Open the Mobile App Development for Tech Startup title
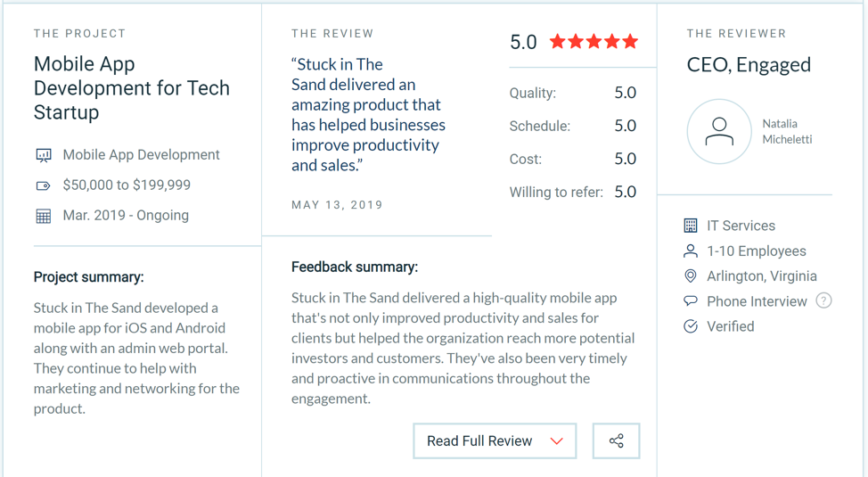This screenshot has width=868, height=477. [x=132, y=88]
